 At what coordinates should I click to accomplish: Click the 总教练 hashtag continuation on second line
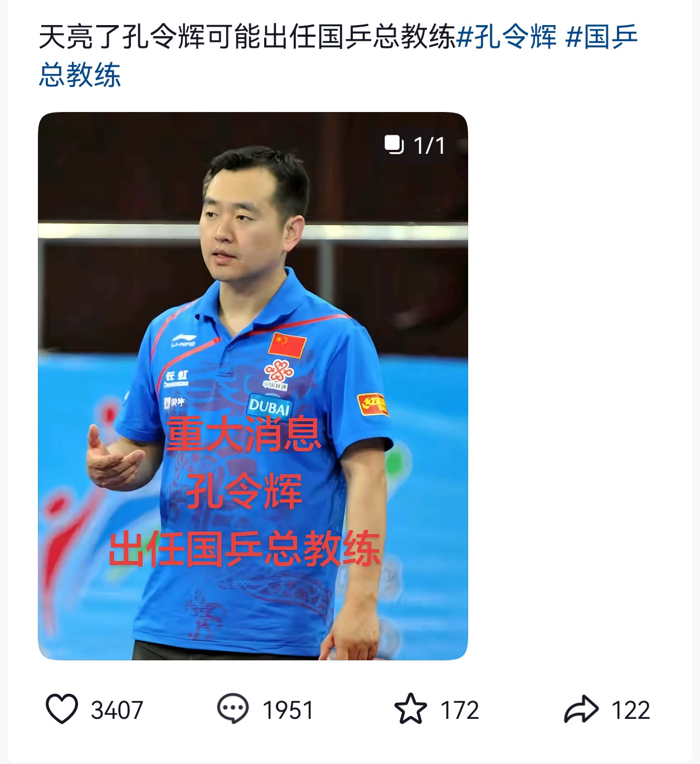pyautogui.click(x=80, y=75)
